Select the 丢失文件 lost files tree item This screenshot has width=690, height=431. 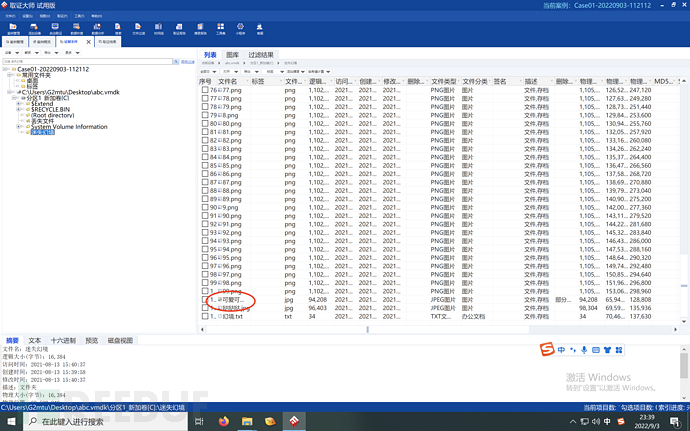tap(42, 121)
